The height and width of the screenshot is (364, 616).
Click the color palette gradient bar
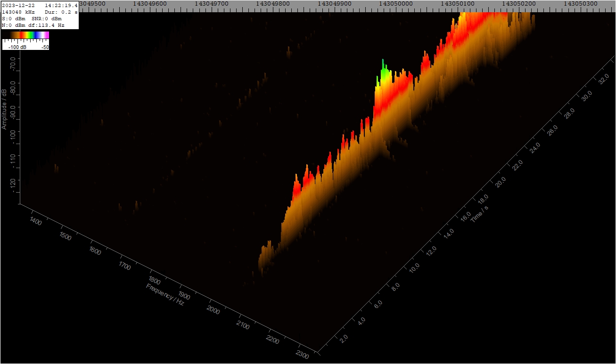pos(25,35)
